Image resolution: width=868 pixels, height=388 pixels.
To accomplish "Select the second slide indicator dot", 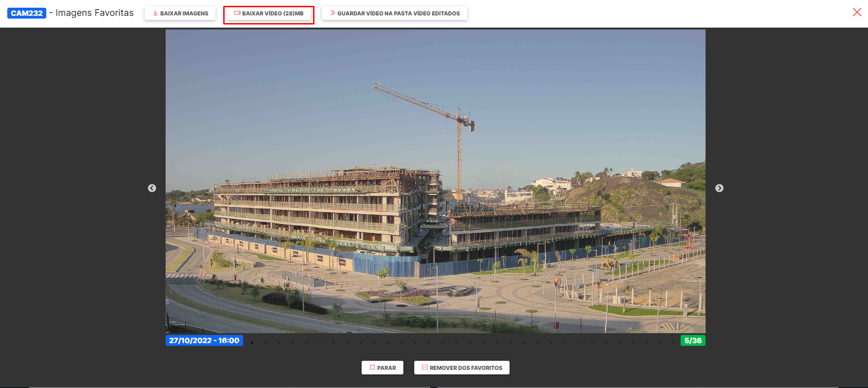I will 265,343.
